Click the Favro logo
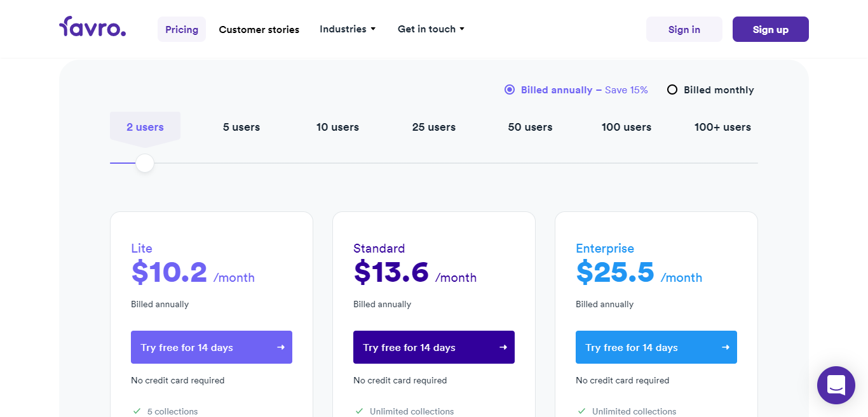Image resolution: width=868 pixels, height=417 pixels. click(x=93, y=27)
